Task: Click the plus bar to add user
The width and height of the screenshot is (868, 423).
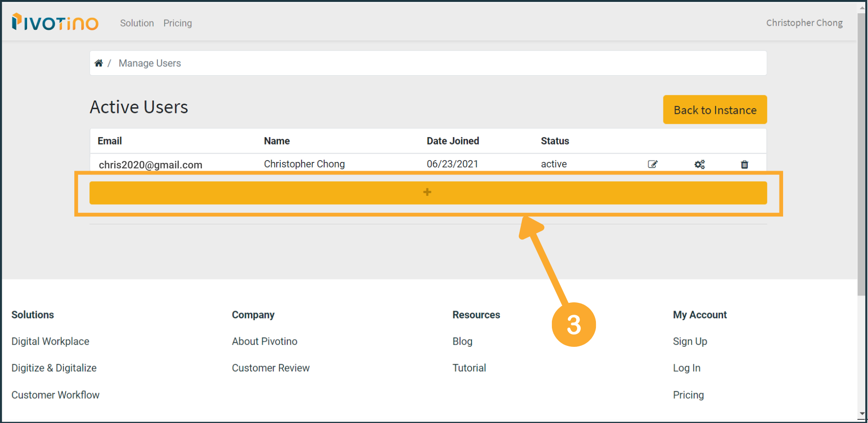Action: click(428, 193)
